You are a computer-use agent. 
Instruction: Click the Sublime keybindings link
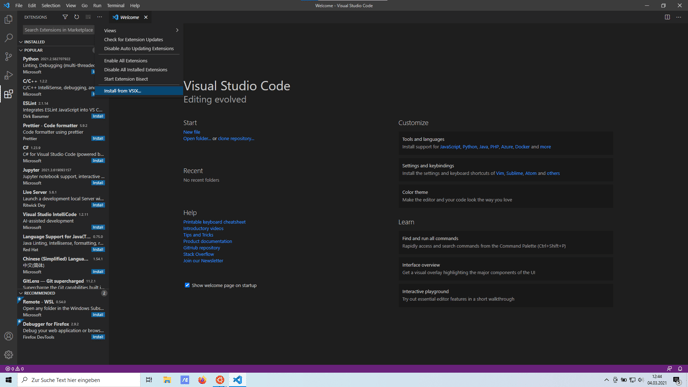pos(514,173)
